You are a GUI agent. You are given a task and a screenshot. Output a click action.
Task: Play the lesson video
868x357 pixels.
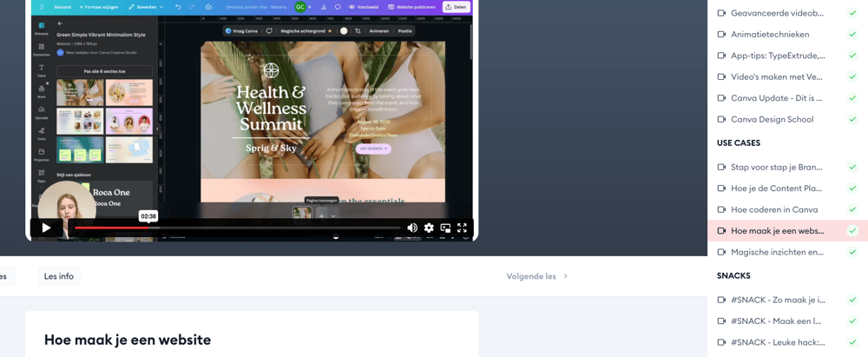[46, 228]
